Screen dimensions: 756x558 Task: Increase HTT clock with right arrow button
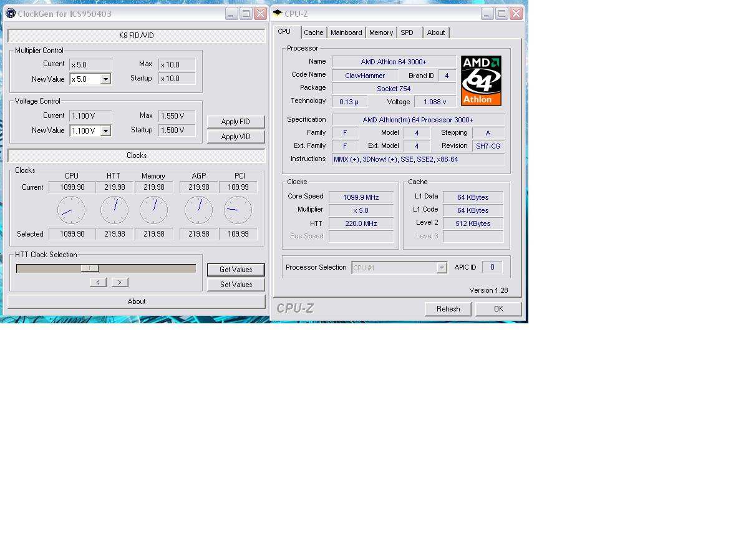(x=120, y=282)
